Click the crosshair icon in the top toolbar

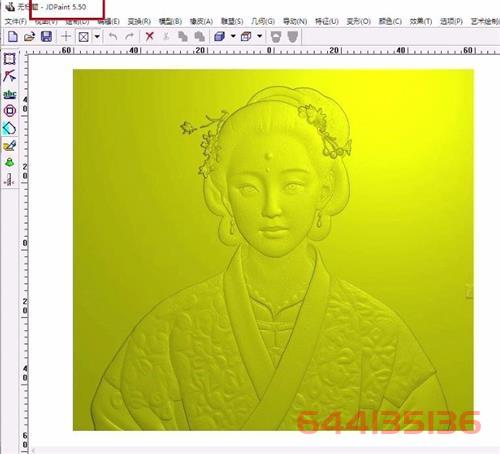pyautogui.click(x=66, y=36)
